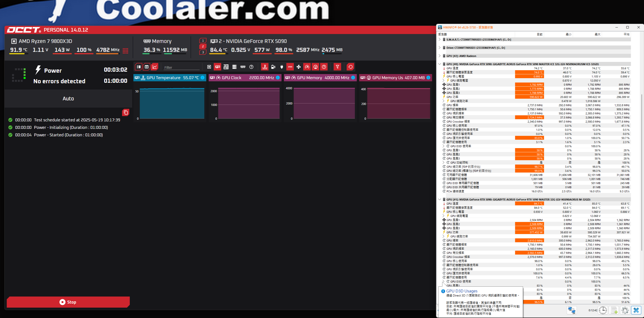Expand the Drive CT2000T700SSD3 sensor group
This screenshot has height=318, width=644.
click(x=439, y=48)
